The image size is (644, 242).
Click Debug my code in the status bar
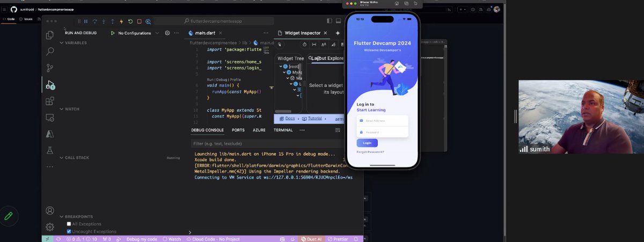(142, 239)
